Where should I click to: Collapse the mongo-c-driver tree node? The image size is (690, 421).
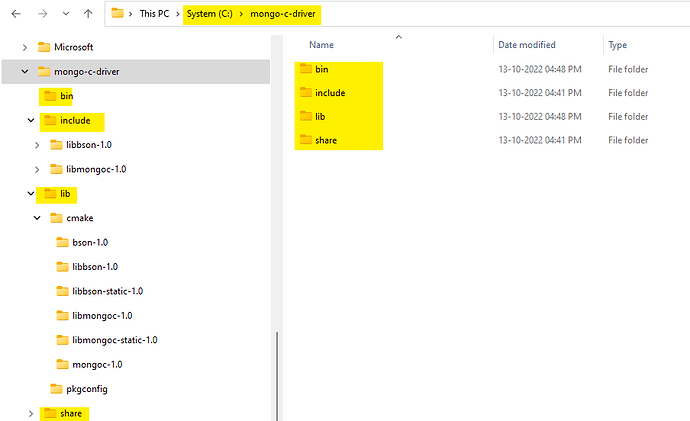coord(25,71)
